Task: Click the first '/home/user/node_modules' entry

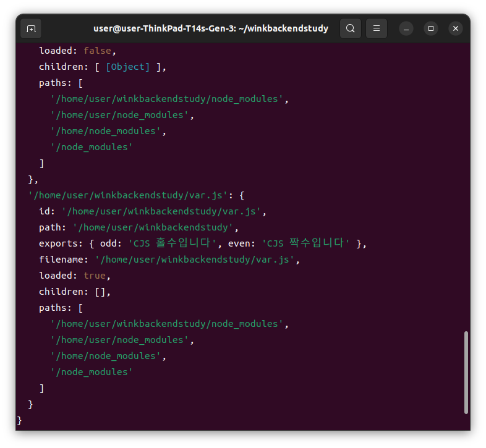Action: click(x=119, y=115)
